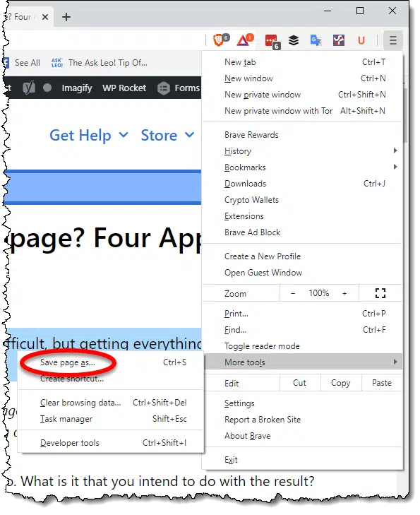Click the page scrollbar thumb at right edge
420x515 pixels.
[406, 115]
